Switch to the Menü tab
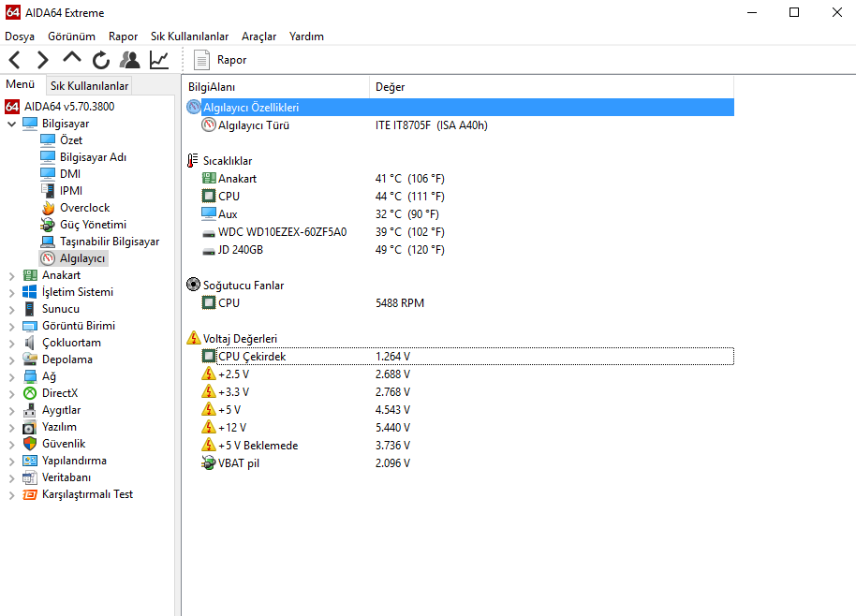This screenshot has width=856, height=616. [x=21, y=84]
